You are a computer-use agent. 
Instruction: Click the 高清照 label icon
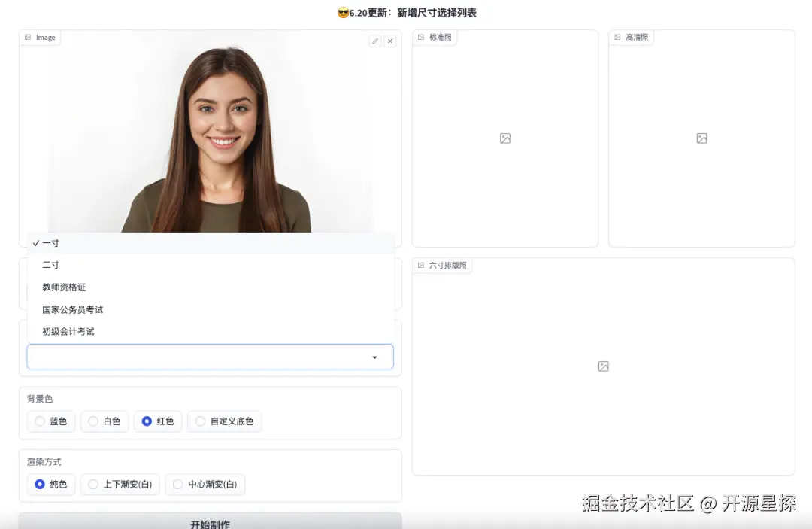click(x=617, y=38)
